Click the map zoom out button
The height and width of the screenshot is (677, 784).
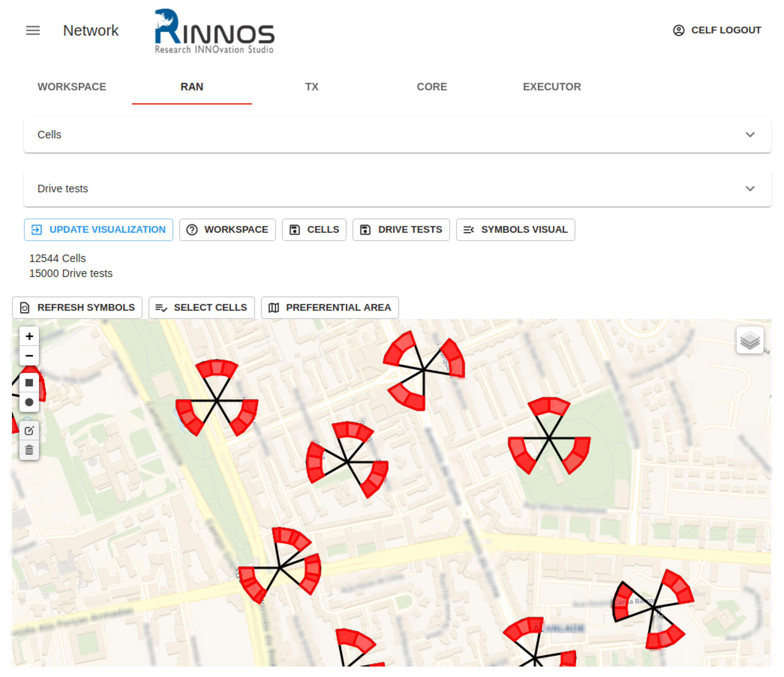tap(29, 356)
